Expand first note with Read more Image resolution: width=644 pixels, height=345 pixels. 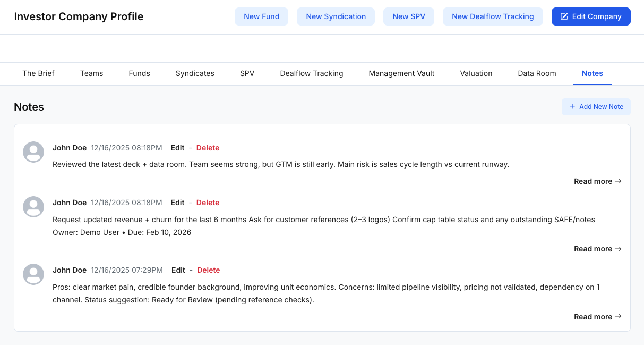[597, 181]
